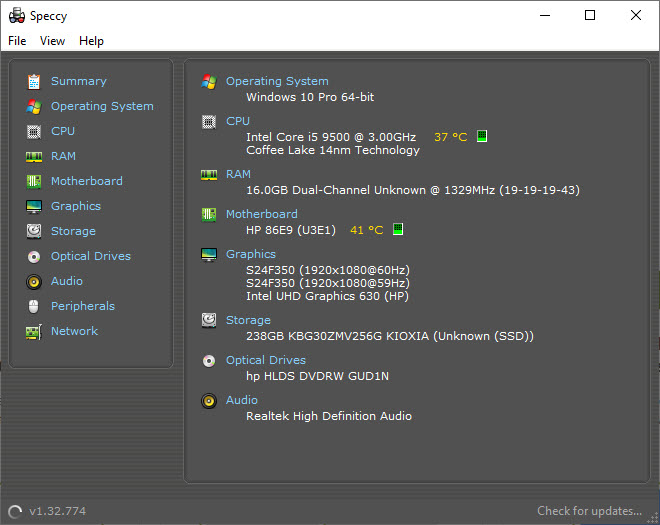Image resolution: width=660 pixels, height=525 pixels.
Task: Open the File menu
Action: pyautogui.click(x=17, y=41)
